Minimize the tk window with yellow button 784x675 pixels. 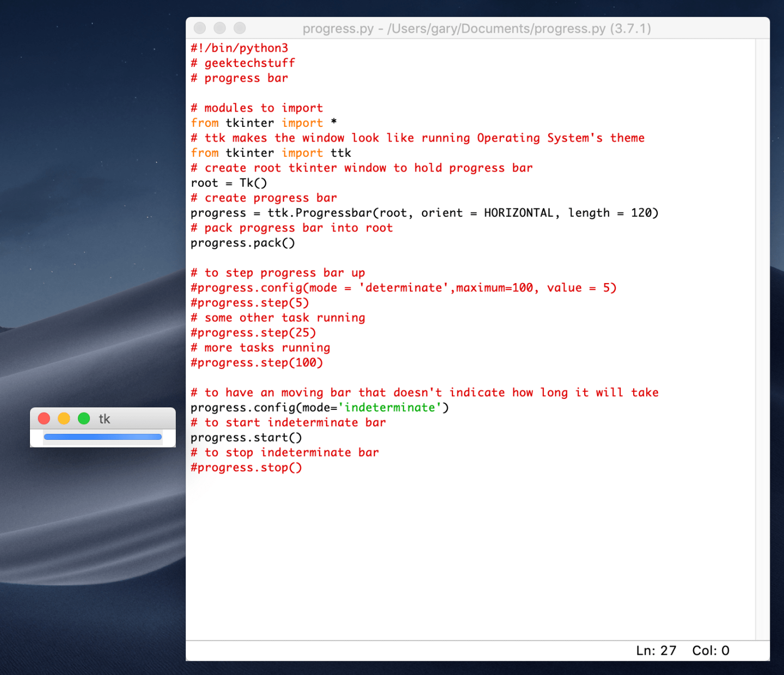64,418
